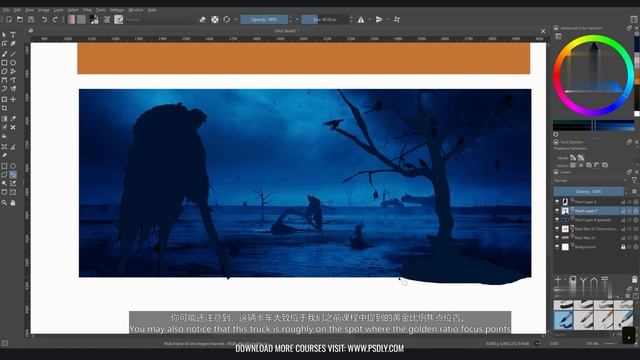Select the Zoom tool
Screen dimensions: 640x360
[x=4, y=202]
